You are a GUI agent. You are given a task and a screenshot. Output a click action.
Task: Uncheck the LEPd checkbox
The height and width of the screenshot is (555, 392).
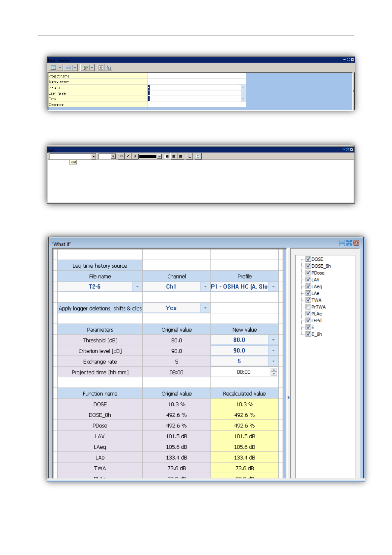point(308,320)
